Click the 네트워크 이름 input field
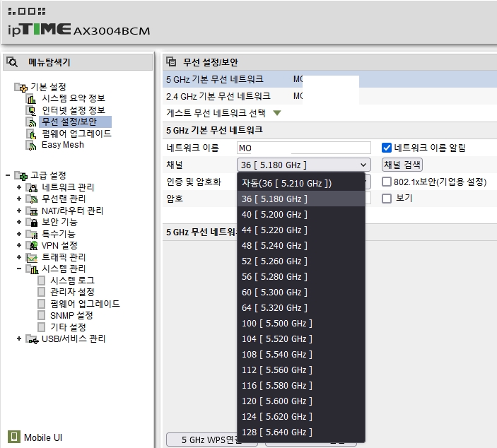497x448 pixels. coord(304,148)
